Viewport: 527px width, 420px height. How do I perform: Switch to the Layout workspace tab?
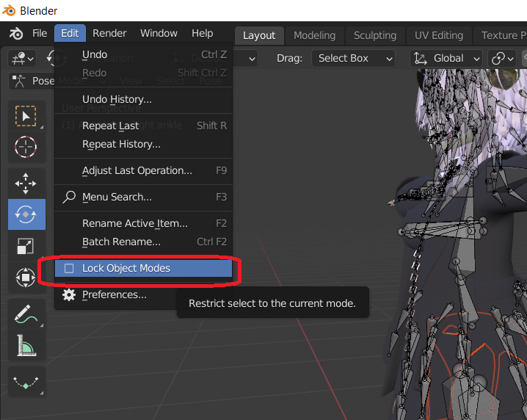click(259, 35)
